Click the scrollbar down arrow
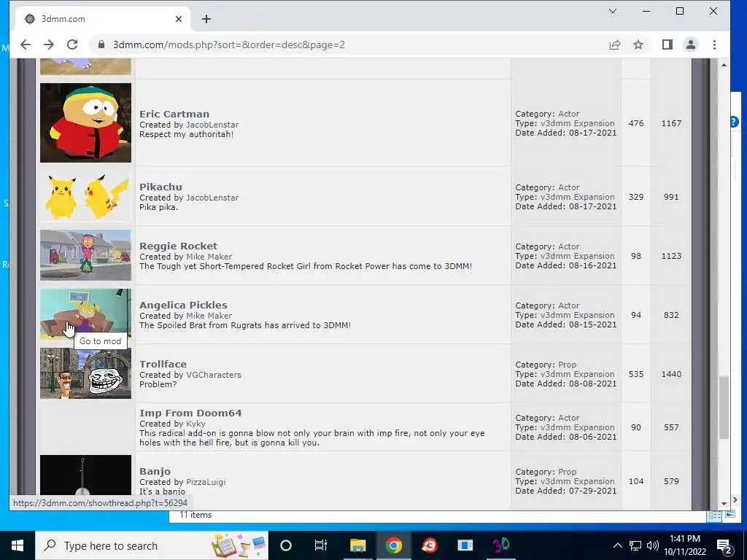The image size is (747, 560). (724, 504)
